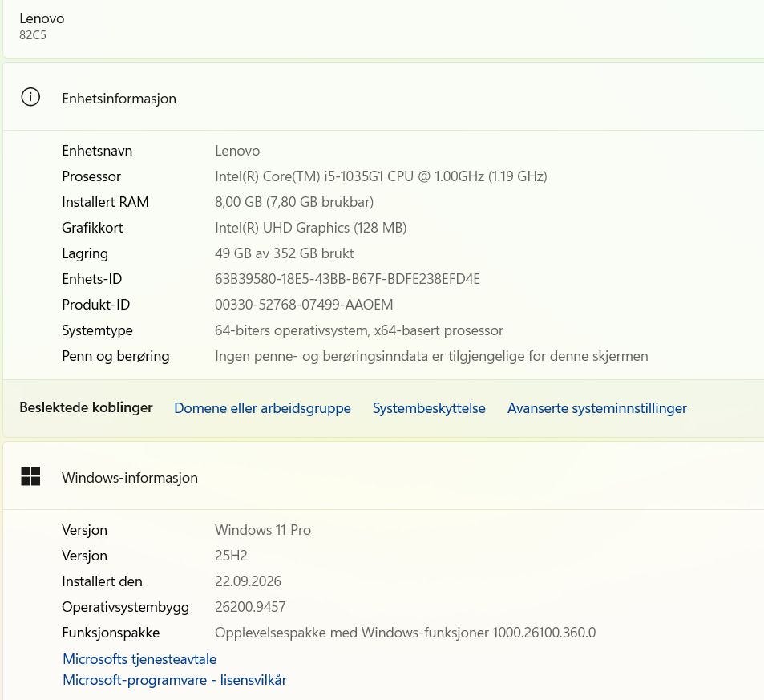Click the "Operativsystembygg" label
764x700 pixels.
125,607
